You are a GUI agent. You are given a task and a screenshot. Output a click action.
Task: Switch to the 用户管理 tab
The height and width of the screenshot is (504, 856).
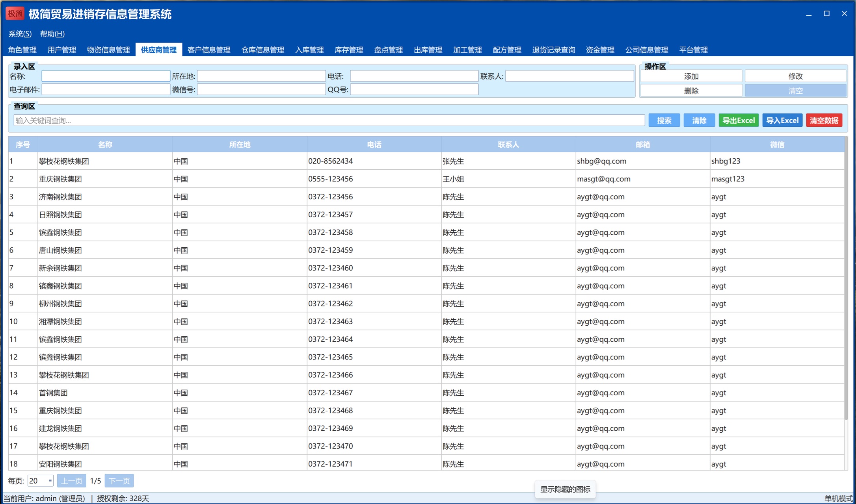tap(62, 50)
